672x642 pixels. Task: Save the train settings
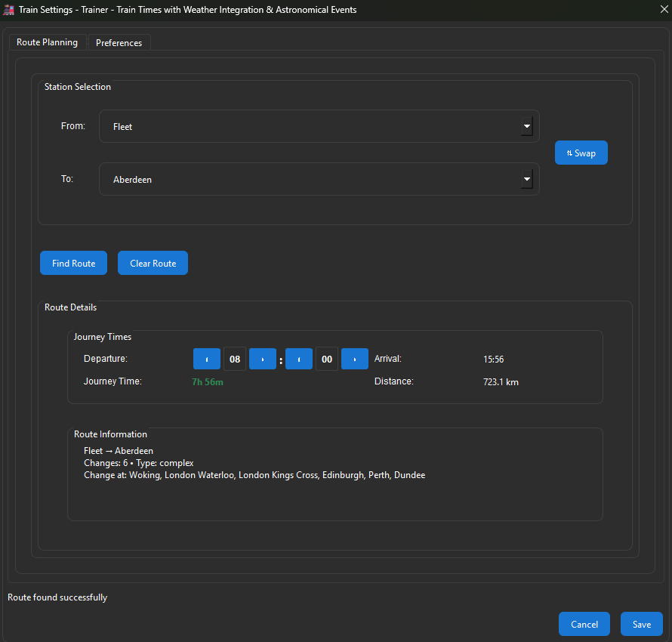(x=642, y=624)
